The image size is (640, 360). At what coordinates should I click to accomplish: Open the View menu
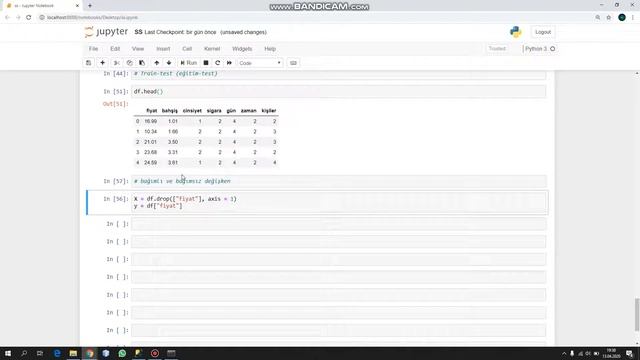tap(138, 49)
